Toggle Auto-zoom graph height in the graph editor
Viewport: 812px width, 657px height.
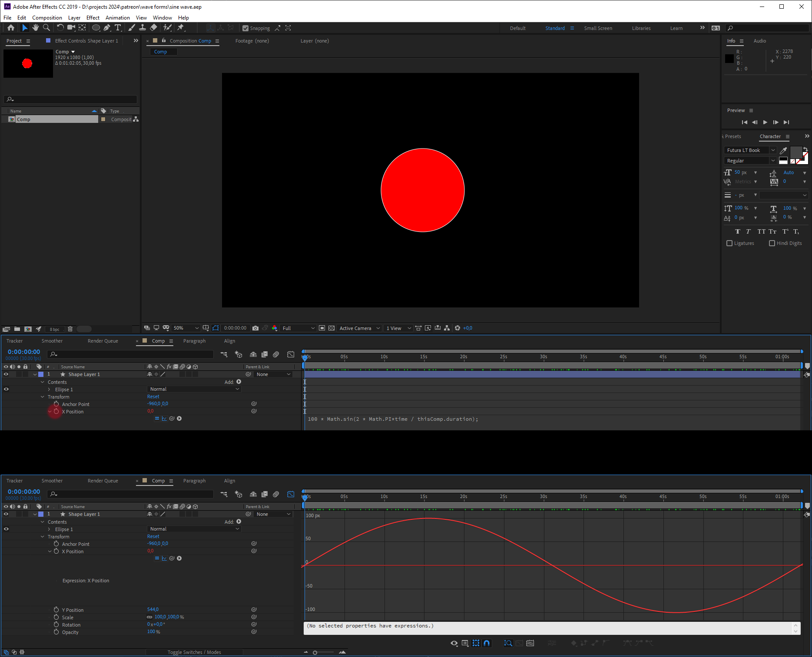coord(508,643)
